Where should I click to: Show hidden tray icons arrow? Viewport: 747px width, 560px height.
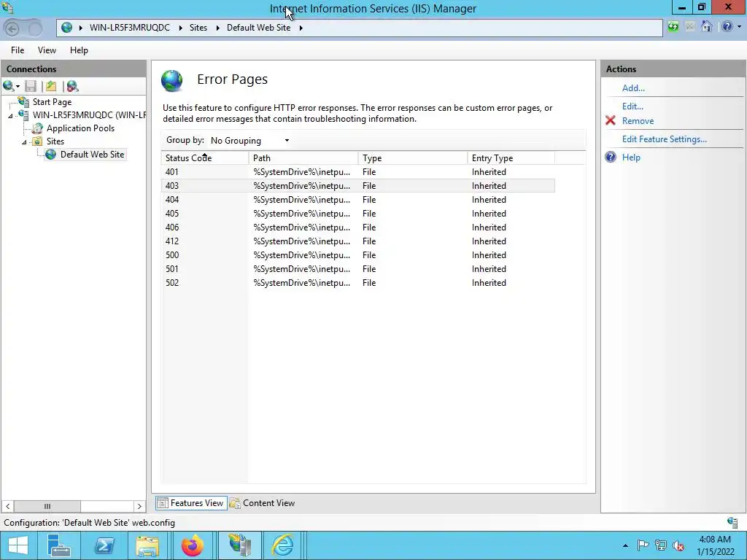pyautogui.click(x=625, y=545)
